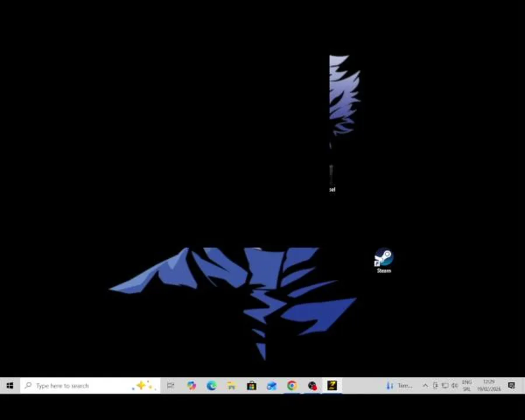Open the Outlook mail app on taskbar
The height and width of the screenshot is (420, 525).
272,386
